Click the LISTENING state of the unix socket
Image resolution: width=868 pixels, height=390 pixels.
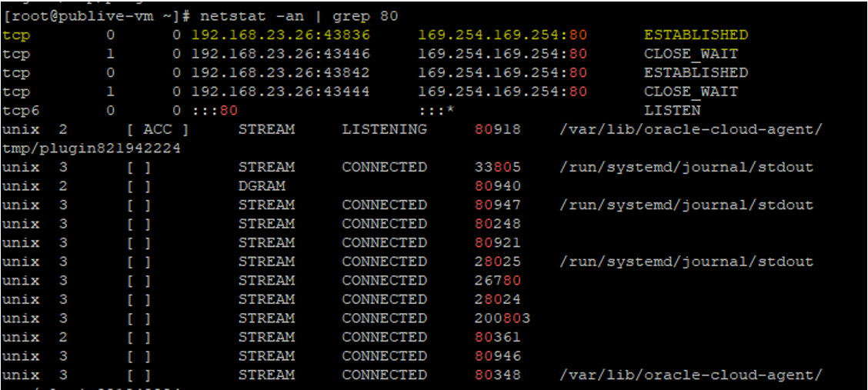pyautogui.click(x=384, y=129)
